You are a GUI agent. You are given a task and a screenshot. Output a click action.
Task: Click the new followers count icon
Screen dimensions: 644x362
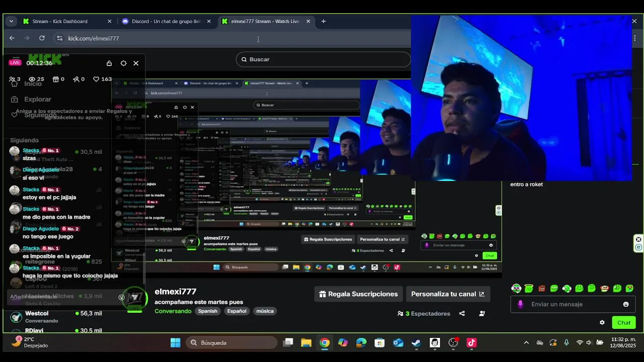click(76, 79)
